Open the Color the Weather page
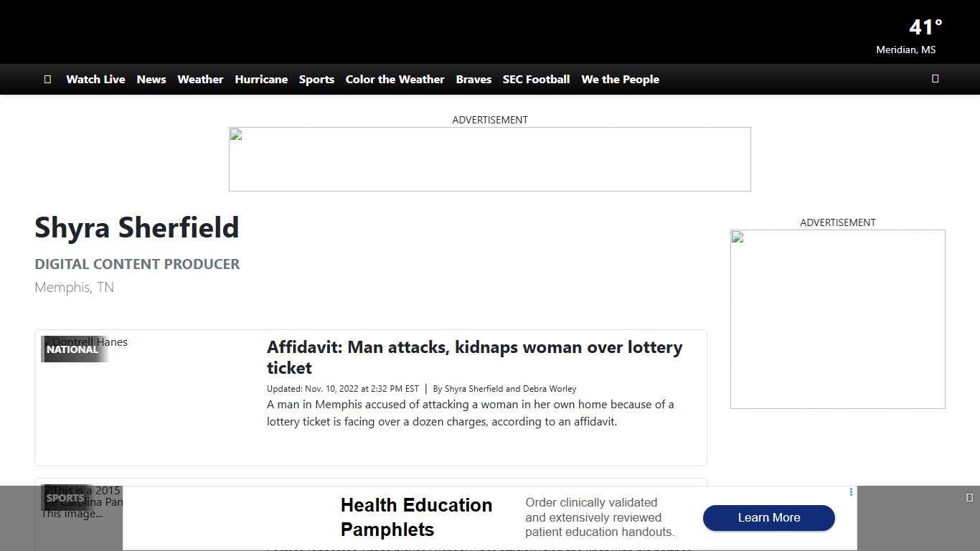 pyautogui.click(x=395, y=80)
